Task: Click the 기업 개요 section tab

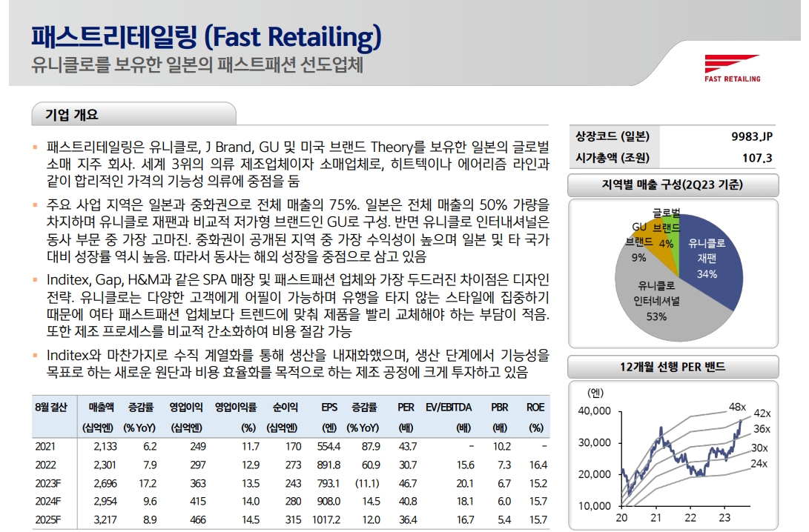Action: point(133,114)
